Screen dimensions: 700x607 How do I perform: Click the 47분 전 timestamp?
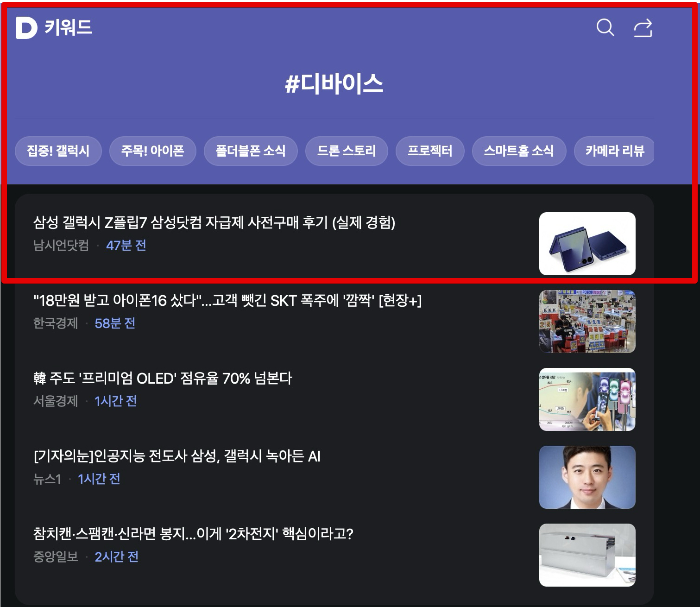pyautogui.click(x=126, y=246)
